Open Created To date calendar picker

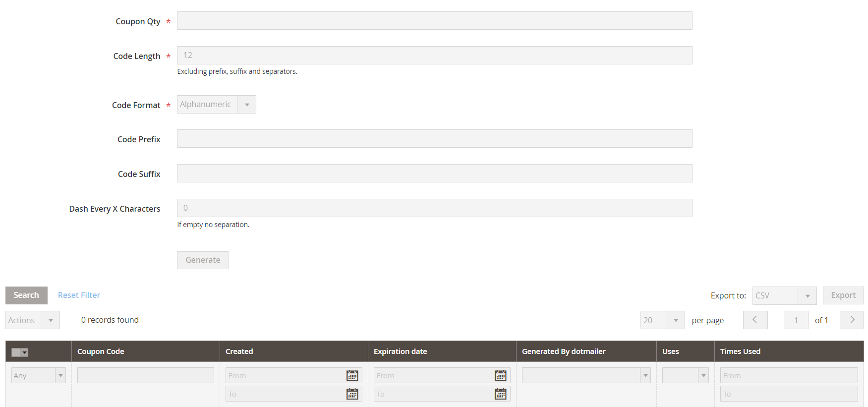coord(352,394)
